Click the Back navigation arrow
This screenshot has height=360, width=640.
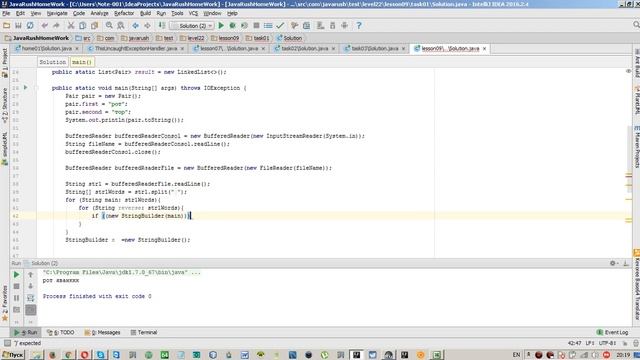pos(135,25)
